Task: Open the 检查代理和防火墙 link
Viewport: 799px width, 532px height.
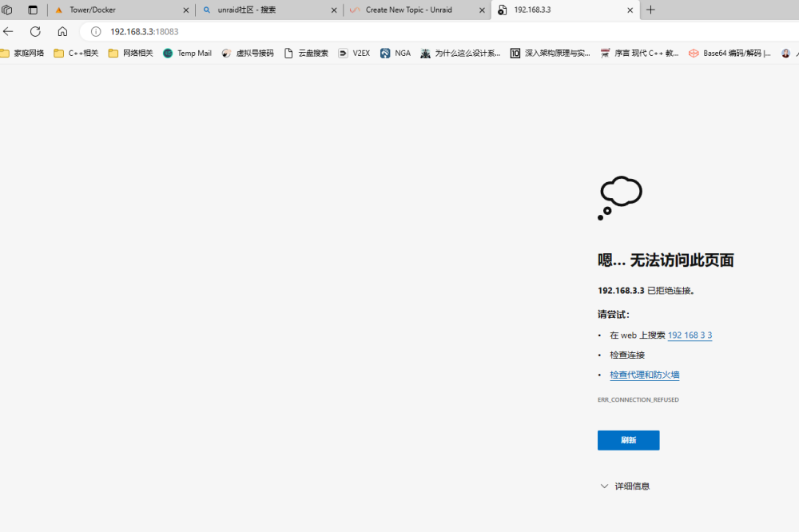Action: 645,375
